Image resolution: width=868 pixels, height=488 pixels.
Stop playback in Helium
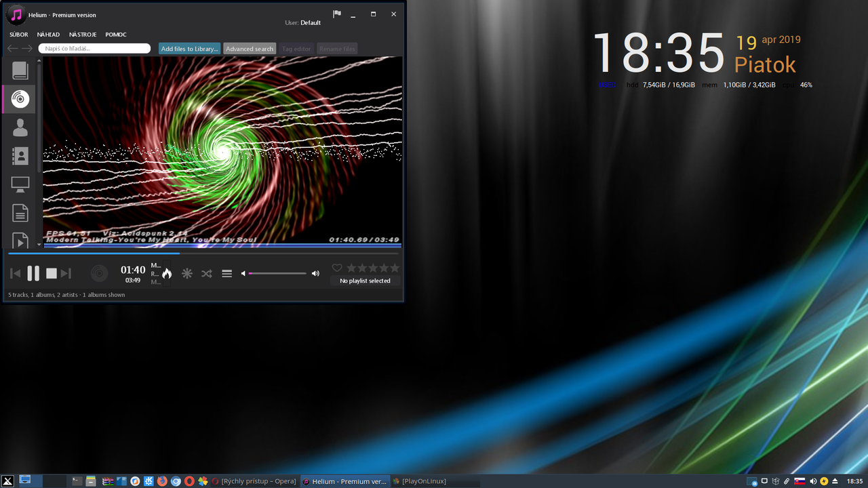tap(52, 273)
